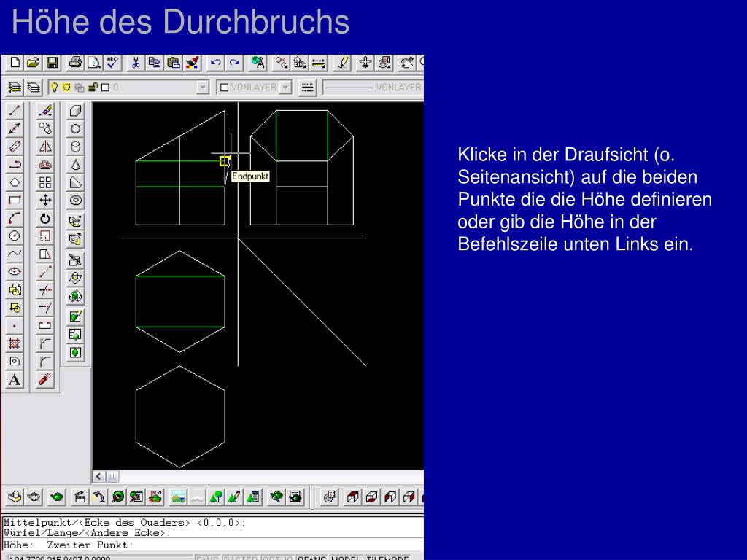Click the text 'Würfel/Länge/<Andere Ecke>:'

(x=87, y=533)
